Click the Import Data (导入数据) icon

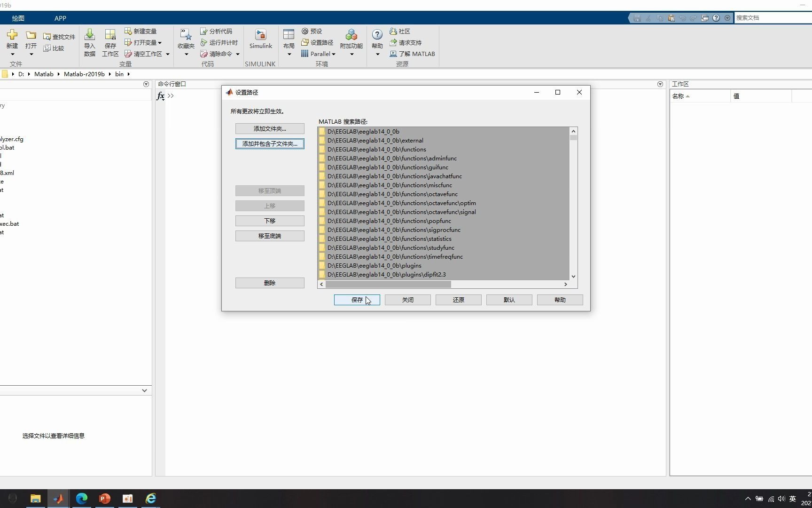click(90, 35)
